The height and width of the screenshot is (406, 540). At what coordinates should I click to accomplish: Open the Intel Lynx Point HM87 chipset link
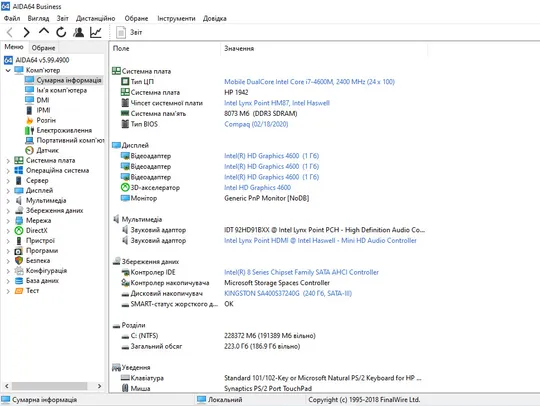(277, 103)
